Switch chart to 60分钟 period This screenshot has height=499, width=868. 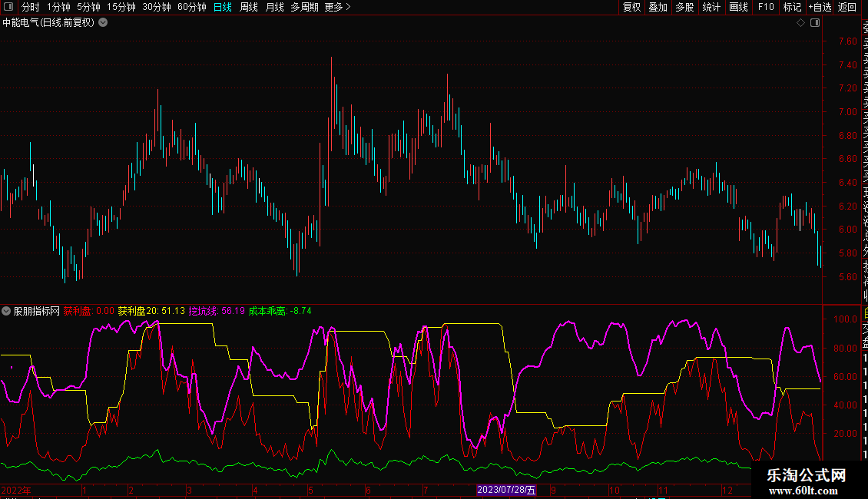point(192,7)
